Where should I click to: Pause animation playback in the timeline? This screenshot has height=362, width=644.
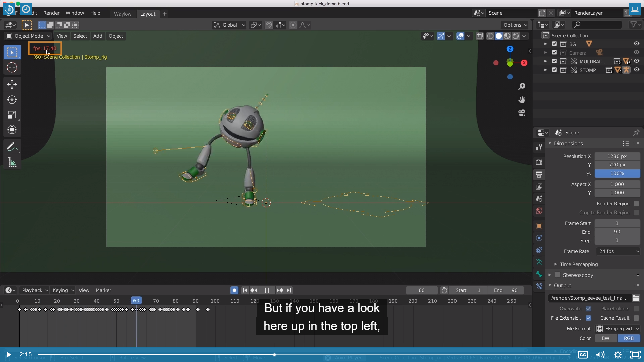[x=267, y=290]
